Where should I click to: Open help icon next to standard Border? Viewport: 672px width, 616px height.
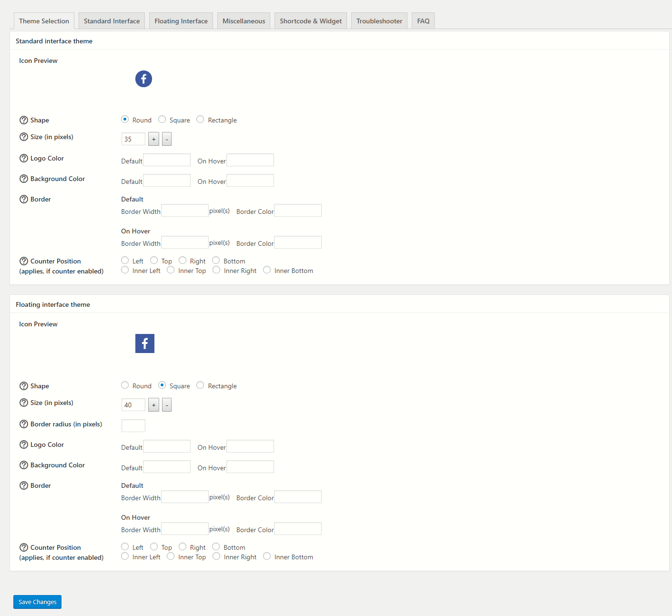click(x=24, y=199)
